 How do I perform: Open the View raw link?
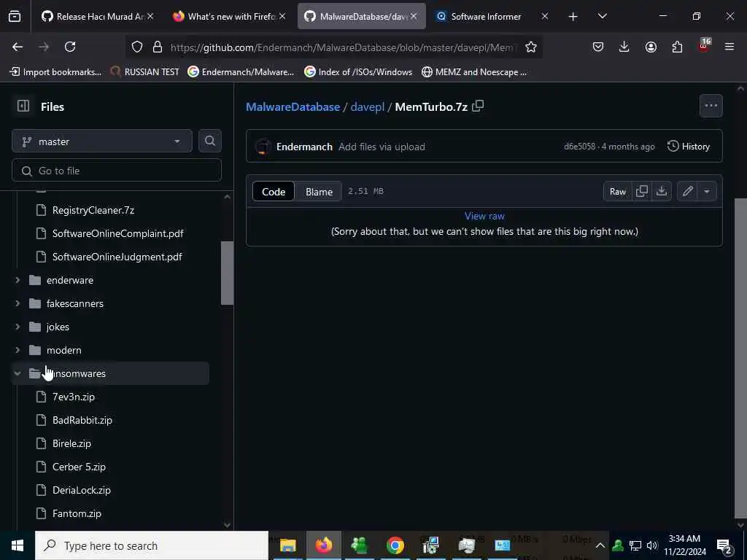point(484,216)
